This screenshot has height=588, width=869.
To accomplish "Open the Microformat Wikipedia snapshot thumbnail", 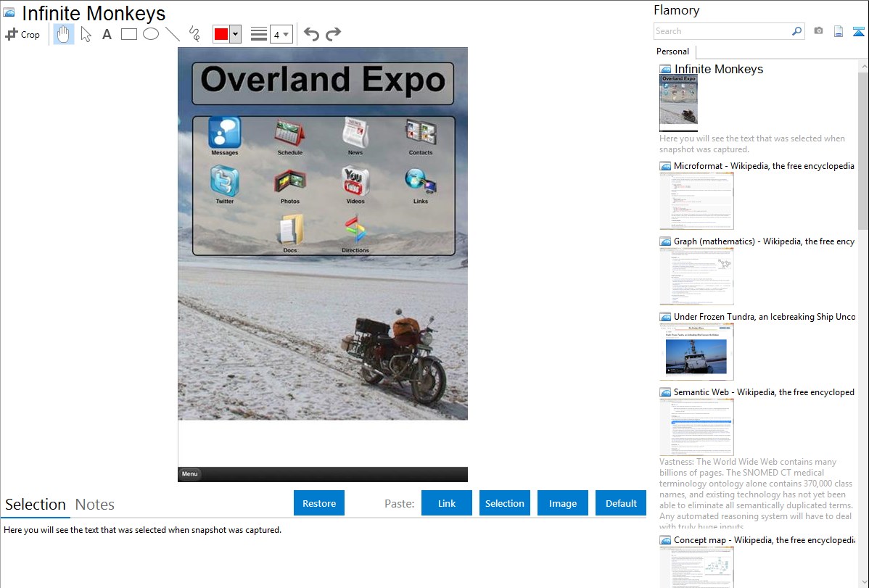I will coord(696,201).
